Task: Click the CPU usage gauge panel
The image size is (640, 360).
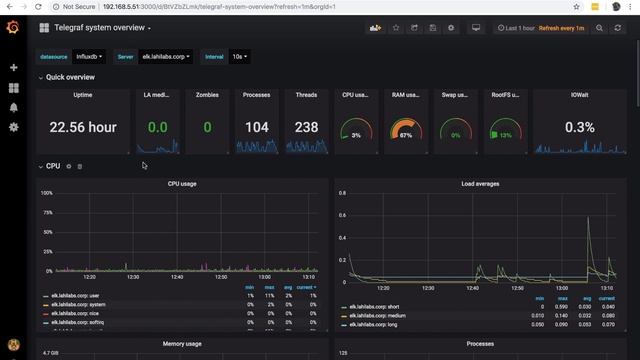Action: 356,122
